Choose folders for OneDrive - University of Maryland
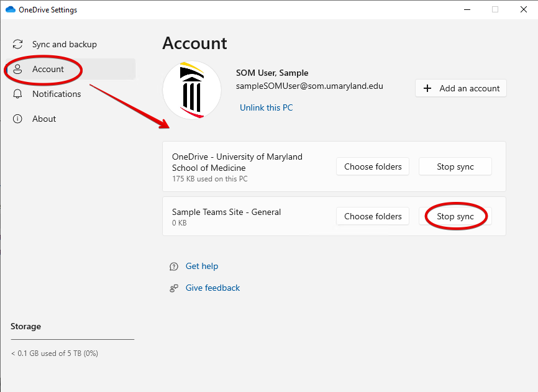 coord(373,166)
